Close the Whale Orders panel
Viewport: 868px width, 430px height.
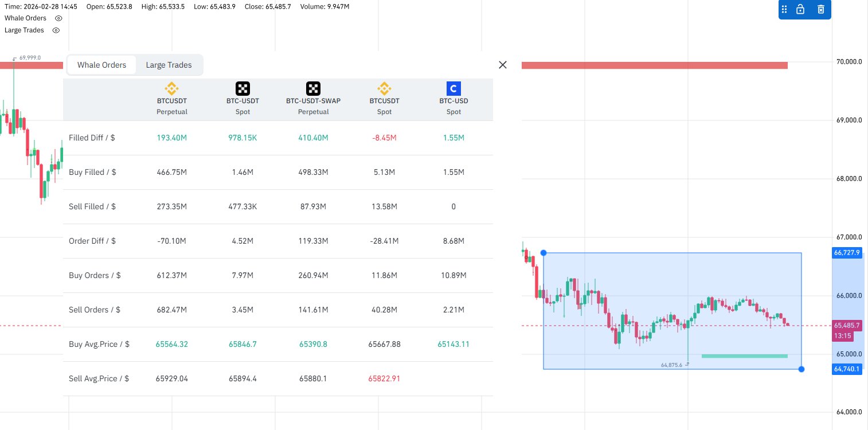(503, 65)
